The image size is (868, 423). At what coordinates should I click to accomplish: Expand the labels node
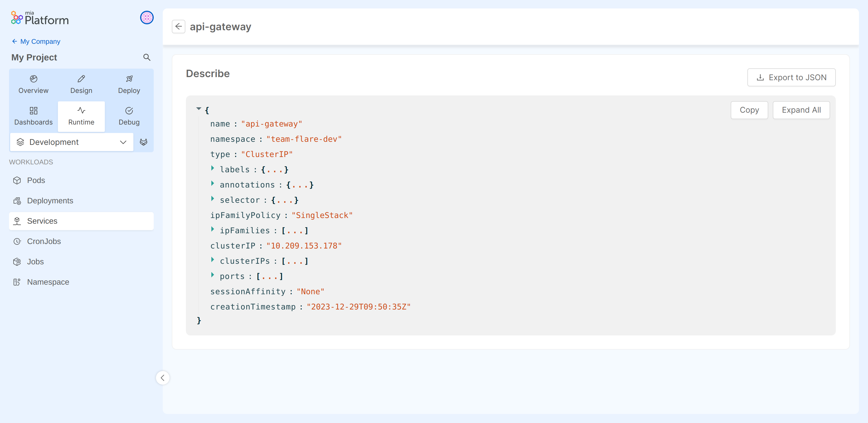212,168
